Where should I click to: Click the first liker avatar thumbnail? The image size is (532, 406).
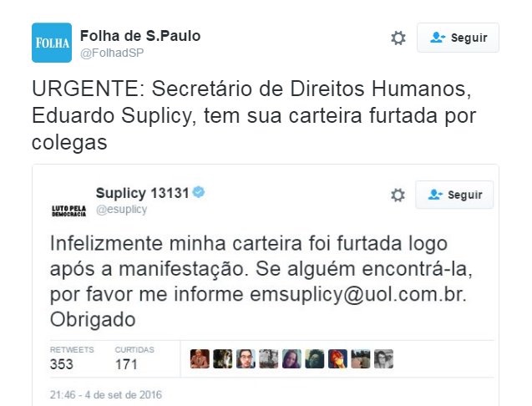200,359
